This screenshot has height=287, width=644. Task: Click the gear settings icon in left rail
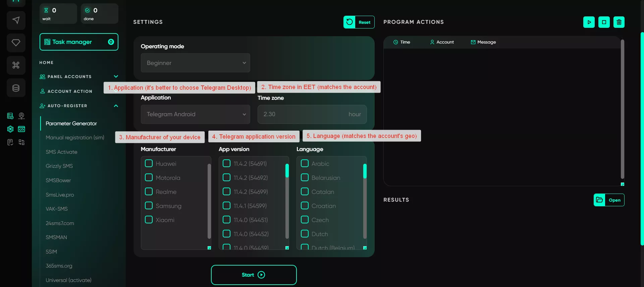click(x=10, y=129)
